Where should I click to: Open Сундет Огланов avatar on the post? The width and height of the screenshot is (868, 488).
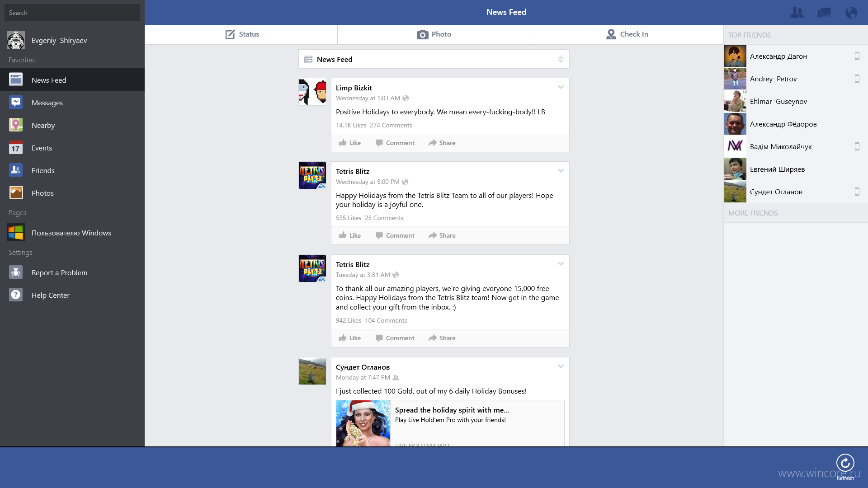click(x=312, y=371)
